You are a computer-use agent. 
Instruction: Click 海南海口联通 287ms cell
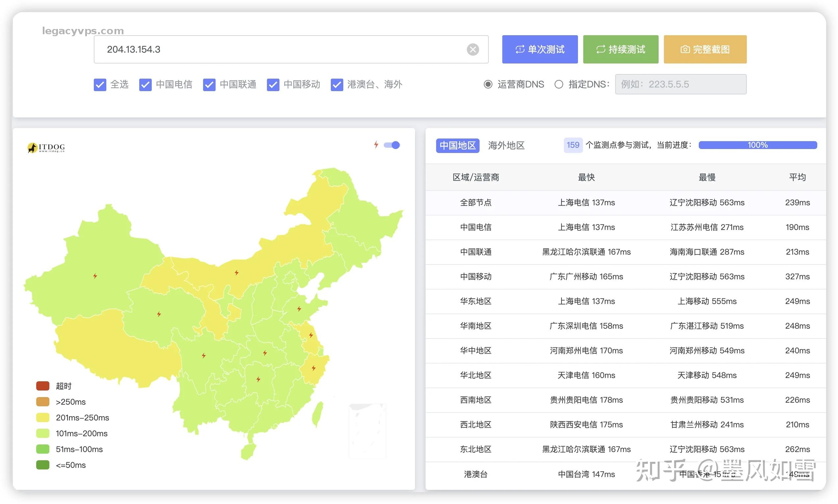point(707,252)
